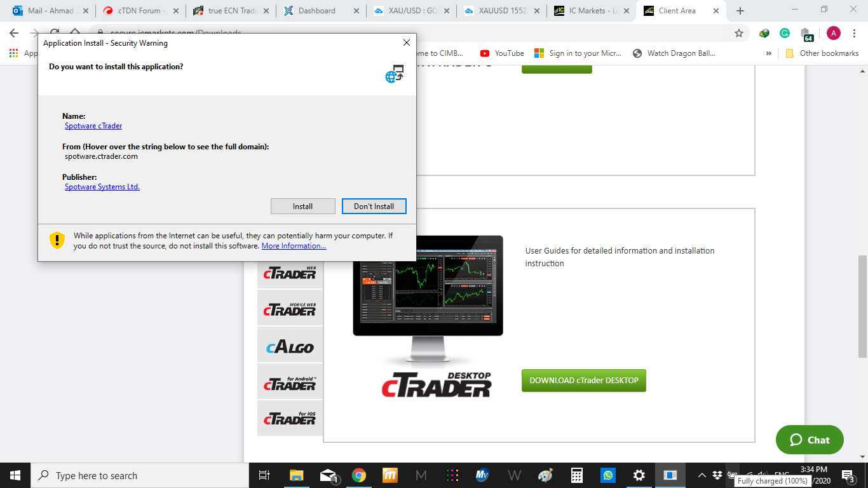868x488 pixels.
Task: Open the Other bookmarks folder
Action: coord(822,53)
